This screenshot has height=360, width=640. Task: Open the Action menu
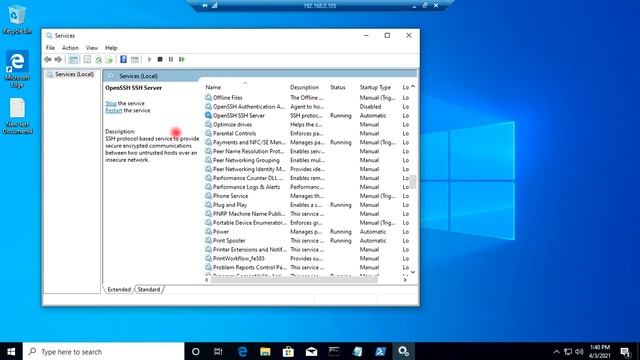pos(70,48)
